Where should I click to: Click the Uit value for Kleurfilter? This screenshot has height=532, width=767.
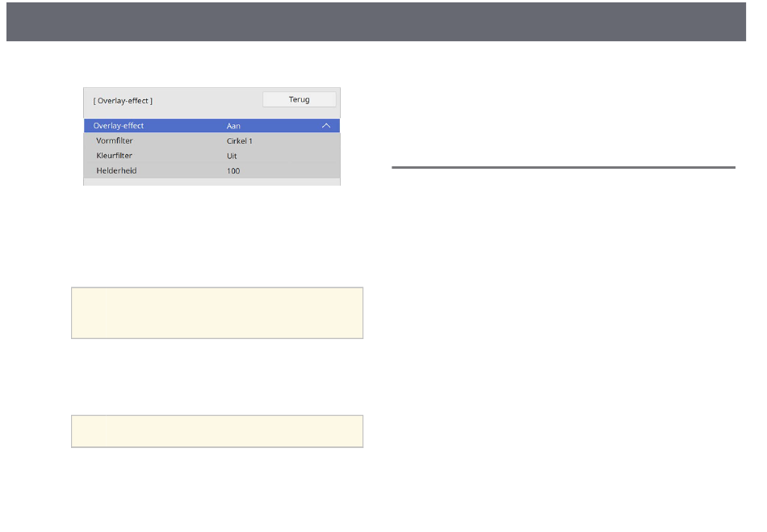coord(232,156)
